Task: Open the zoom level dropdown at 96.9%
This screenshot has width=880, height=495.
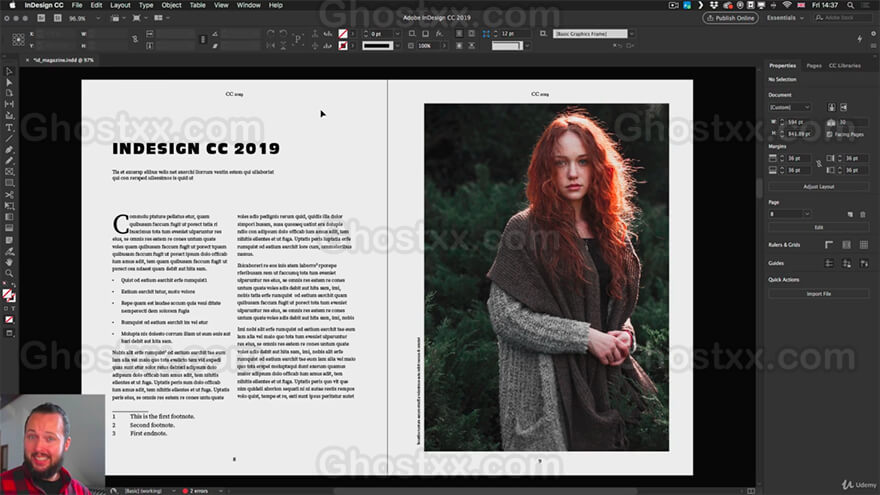Action: point(98,19)
